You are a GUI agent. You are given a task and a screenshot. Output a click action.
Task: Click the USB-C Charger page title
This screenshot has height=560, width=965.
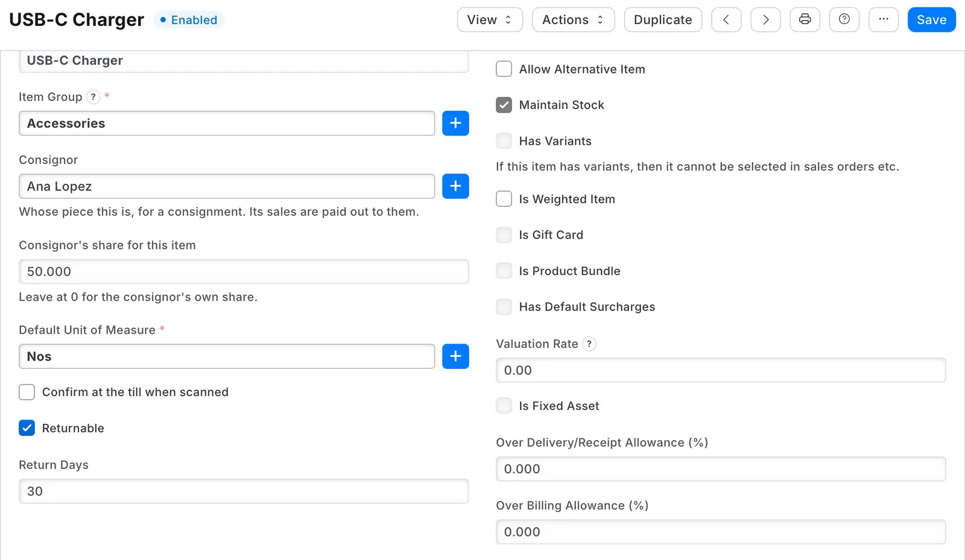[77, 20]
